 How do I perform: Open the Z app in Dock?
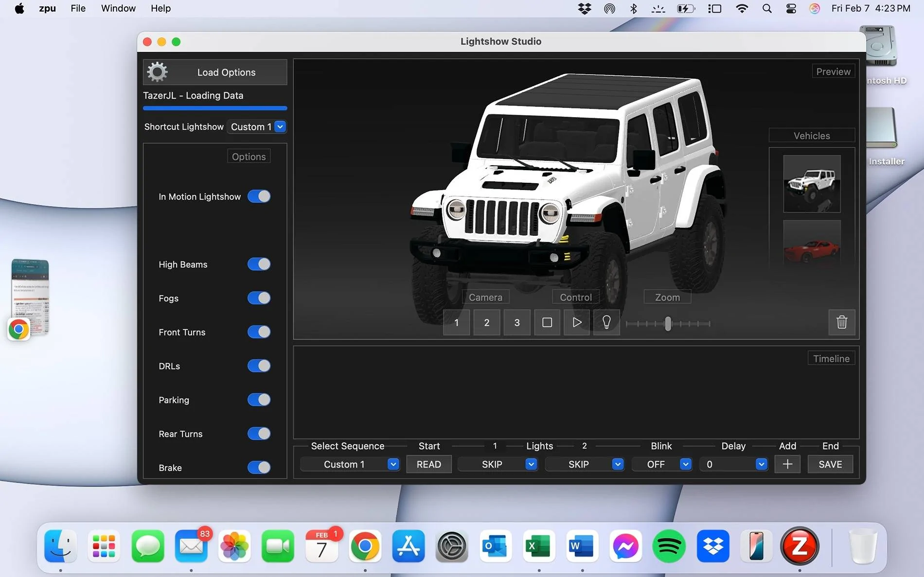tap(800, 546)
